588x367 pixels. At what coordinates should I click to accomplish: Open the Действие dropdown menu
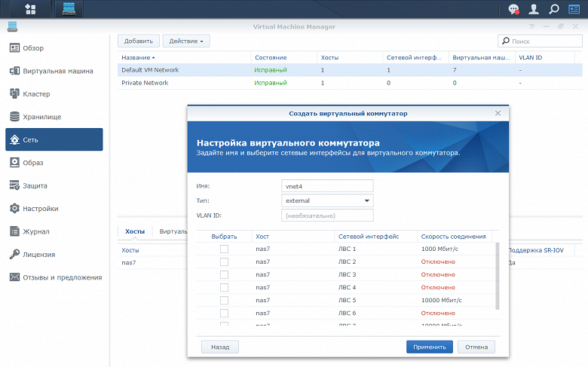pyautogui.click(x=185, y=41)
